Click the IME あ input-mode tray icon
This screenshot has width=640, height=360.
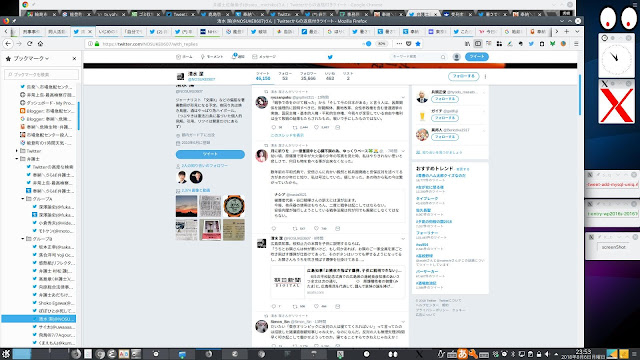pos(462,354)
